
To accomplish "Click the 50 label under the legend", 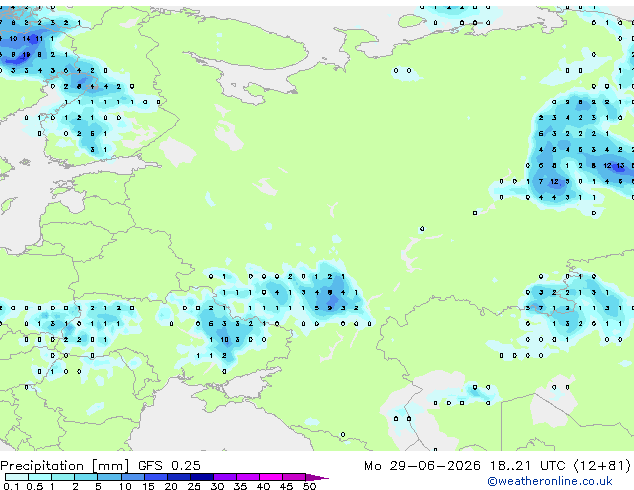I will coord(309,486).
